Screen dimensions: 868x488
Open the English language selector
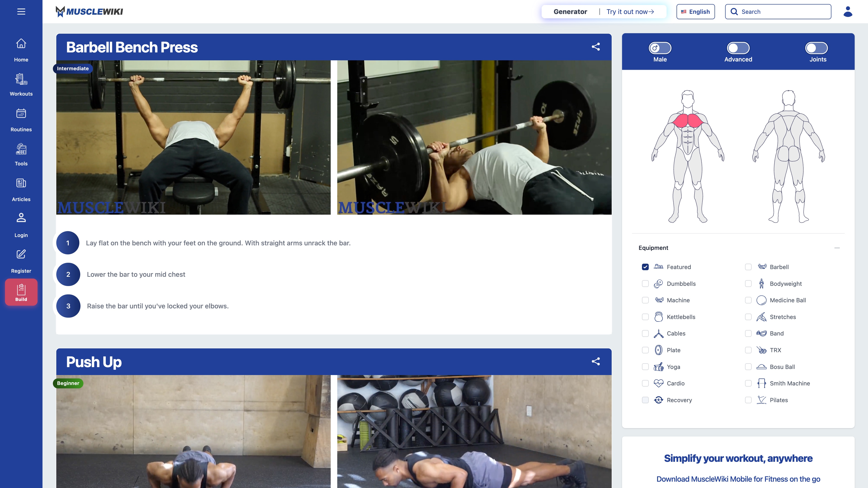point(696,12)
